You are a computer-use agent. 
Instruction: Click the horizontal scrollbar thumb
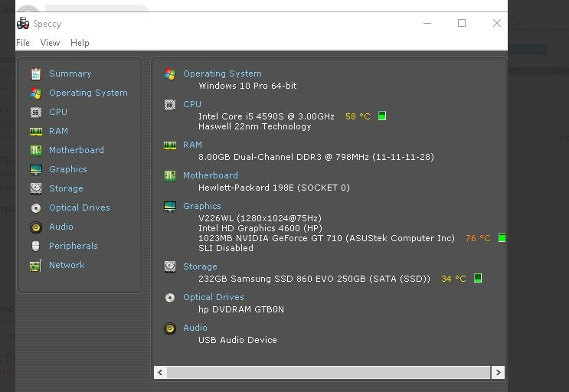coord(329,372)
